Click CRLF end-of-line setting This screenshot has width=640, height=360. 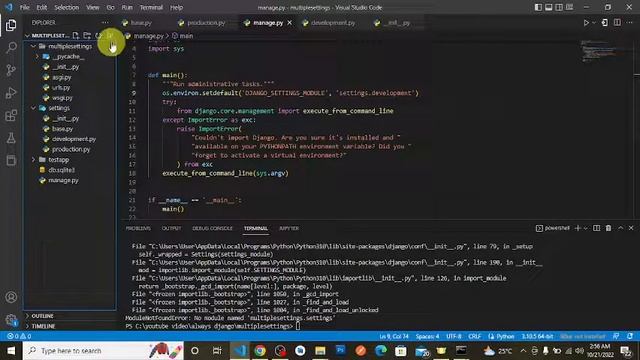[x=474, y=336]
